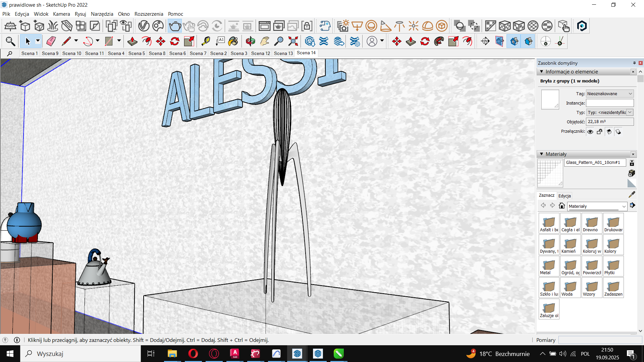Open the Tag dropdown Nieoznakowane

[609, 94]
